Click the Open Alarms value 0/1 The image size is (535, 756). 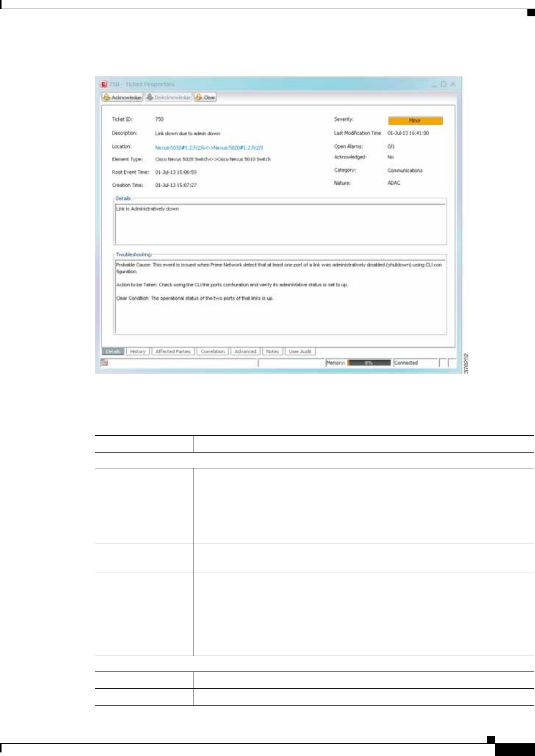pos(391,147)
